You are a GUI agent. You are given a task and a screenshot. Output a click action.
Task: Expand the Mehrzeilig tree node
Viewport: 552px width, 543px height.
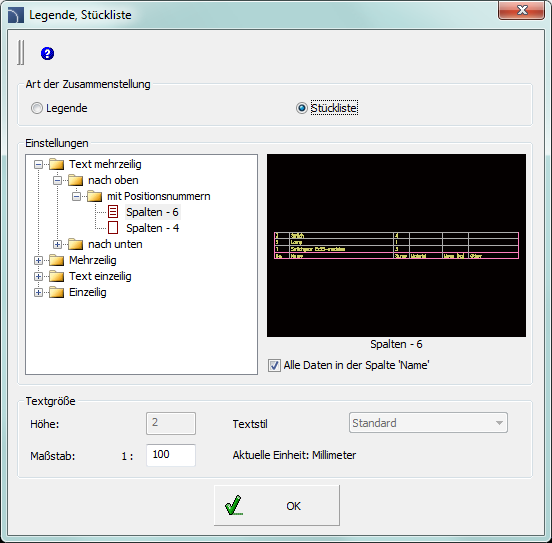(38, 261)
